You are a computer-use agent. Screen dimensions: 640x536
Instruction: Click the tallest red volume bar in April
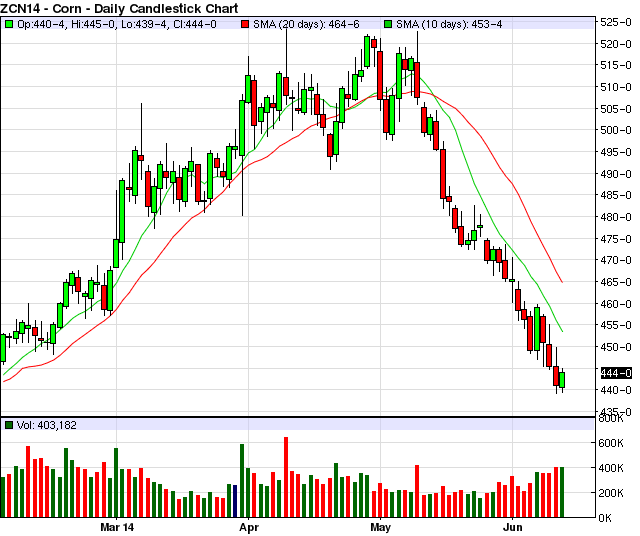point(286,477)
